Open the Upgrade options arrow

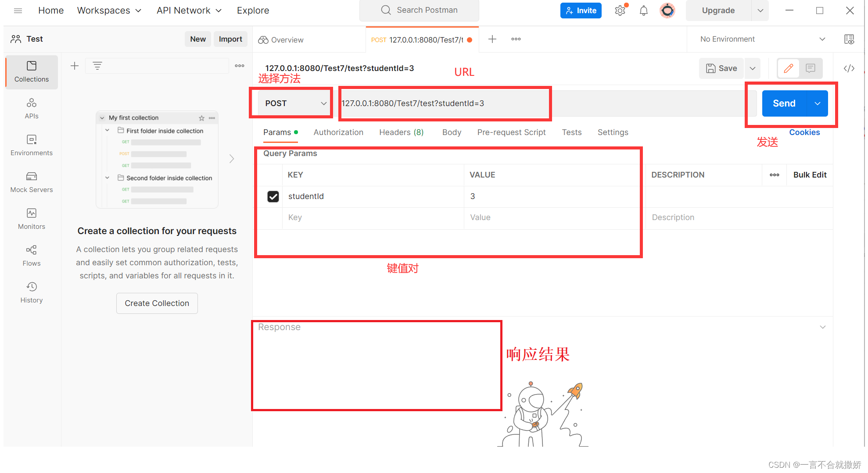point(760,11)
